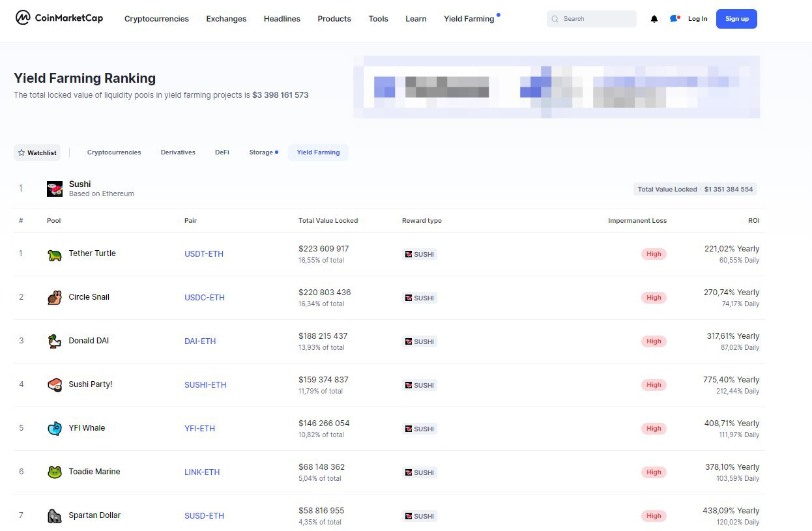Go to Yield Farming in top navigation
The image size is (812, 531).
[x=469, y=19]
